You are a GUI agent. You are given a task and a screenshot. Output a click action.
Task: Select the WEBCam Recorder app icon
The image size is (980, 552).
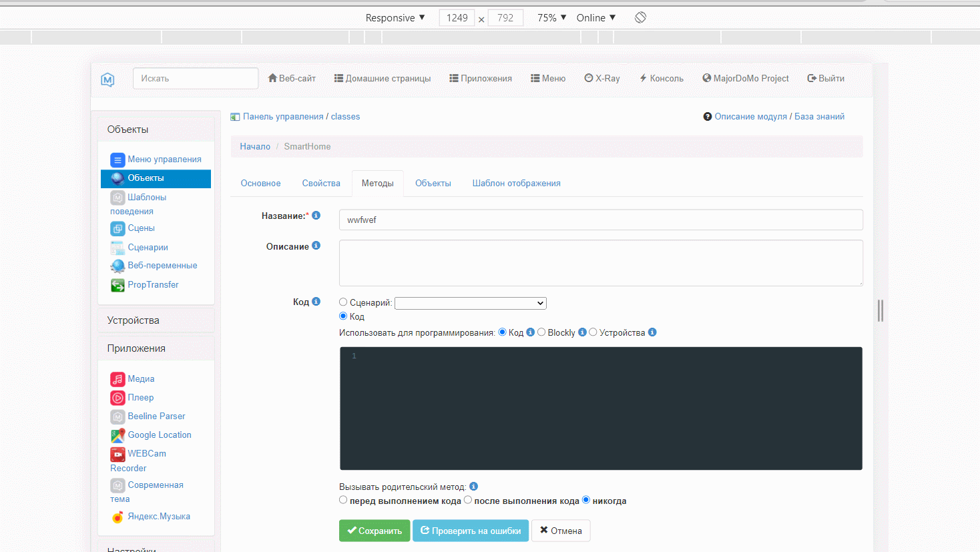point(117,453)
